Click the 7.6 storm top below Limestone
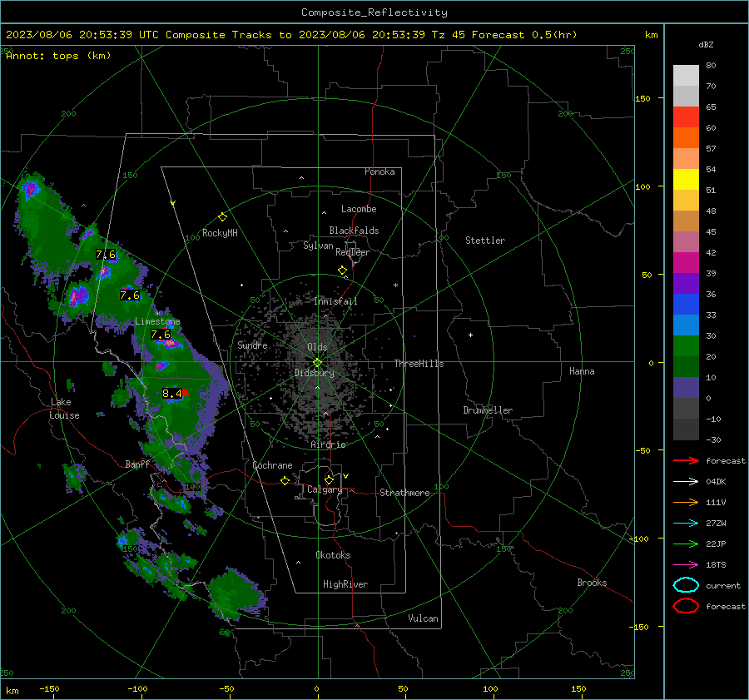The height and width of the screenshot is (700, 749). 161,335
